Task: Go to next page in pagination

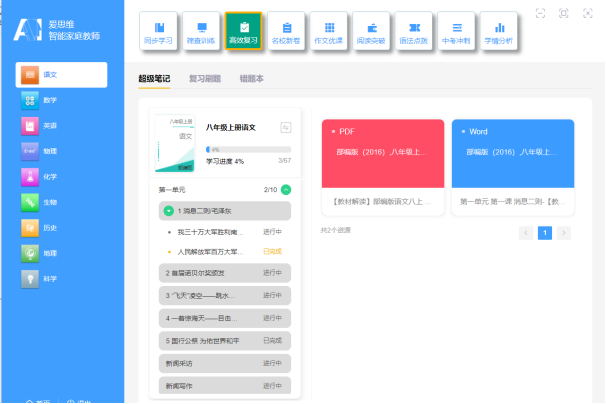Action: pos(564,233)
